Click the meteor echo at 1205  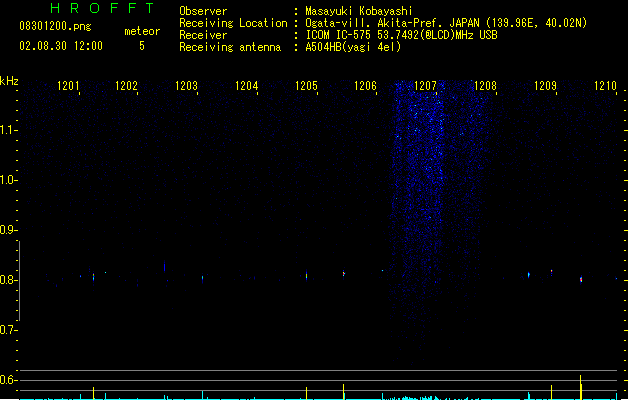pyautogui.click(x=306, y=276)
